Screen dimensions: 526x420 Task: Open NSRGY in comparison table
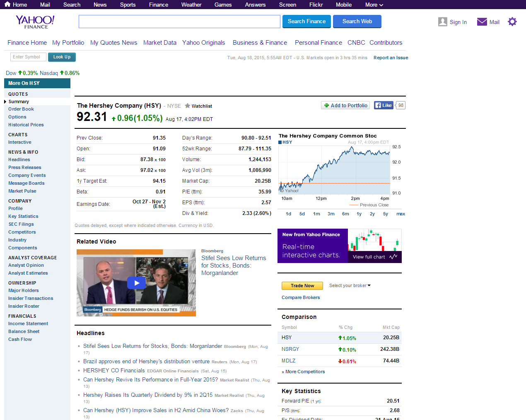point(290,349)
